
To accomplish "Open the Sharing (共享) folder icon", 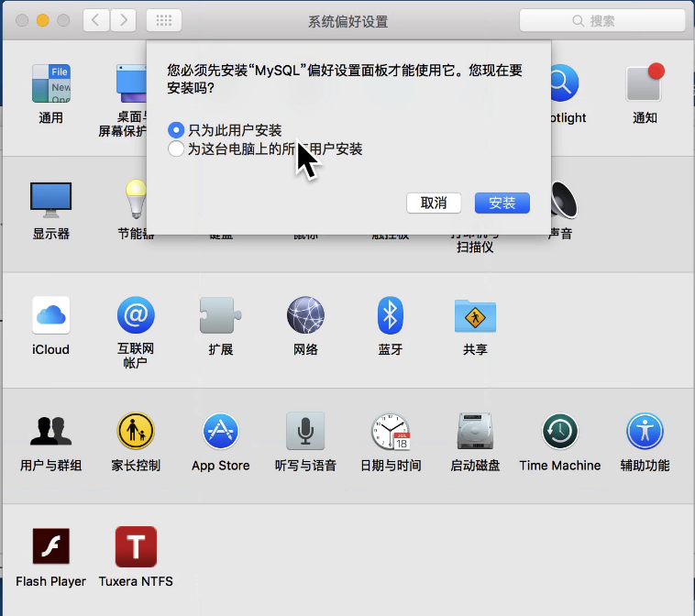I will [475, 316].
